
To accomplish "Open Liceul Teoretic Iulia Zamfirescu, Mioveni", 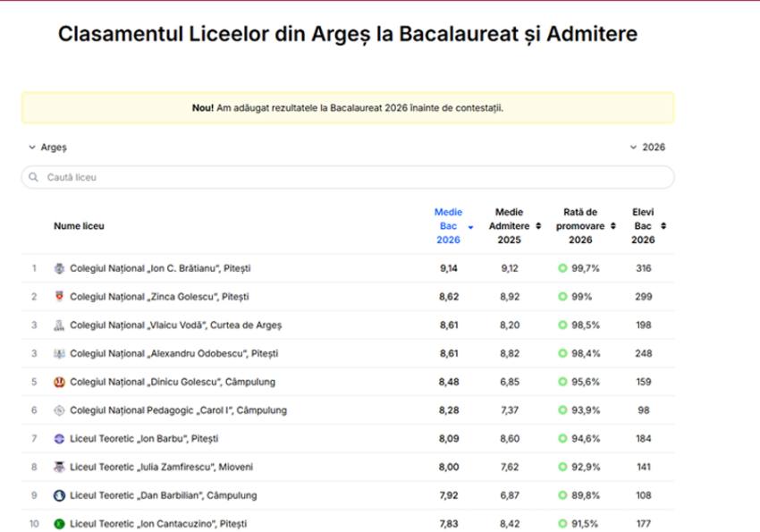I will (162, 467).
